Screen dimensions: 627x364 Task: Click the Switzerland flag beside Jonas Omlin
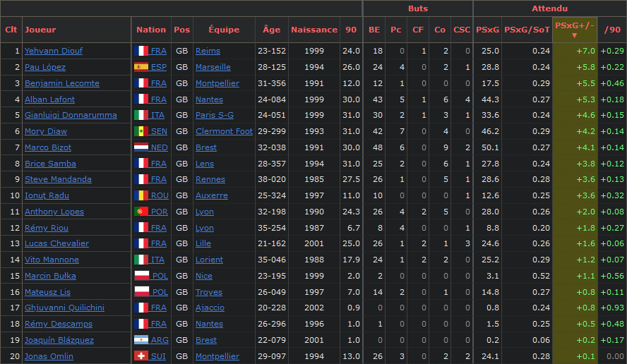141,356
